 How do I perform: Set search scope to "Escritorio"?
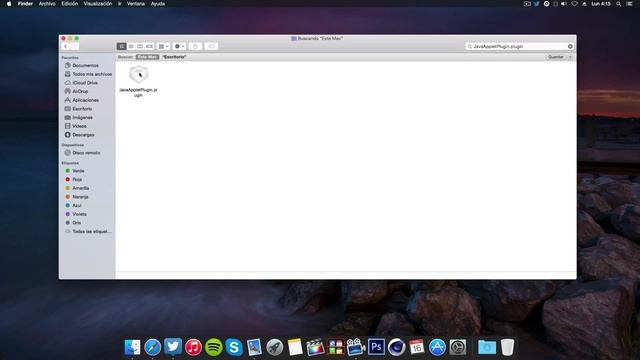click(174, 57)
